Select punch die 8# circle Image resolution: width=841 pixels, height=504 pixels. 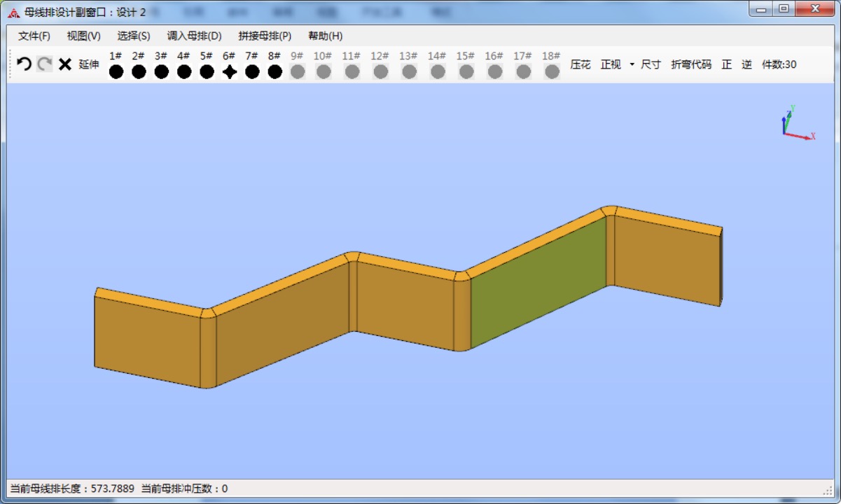pos(275,71)
